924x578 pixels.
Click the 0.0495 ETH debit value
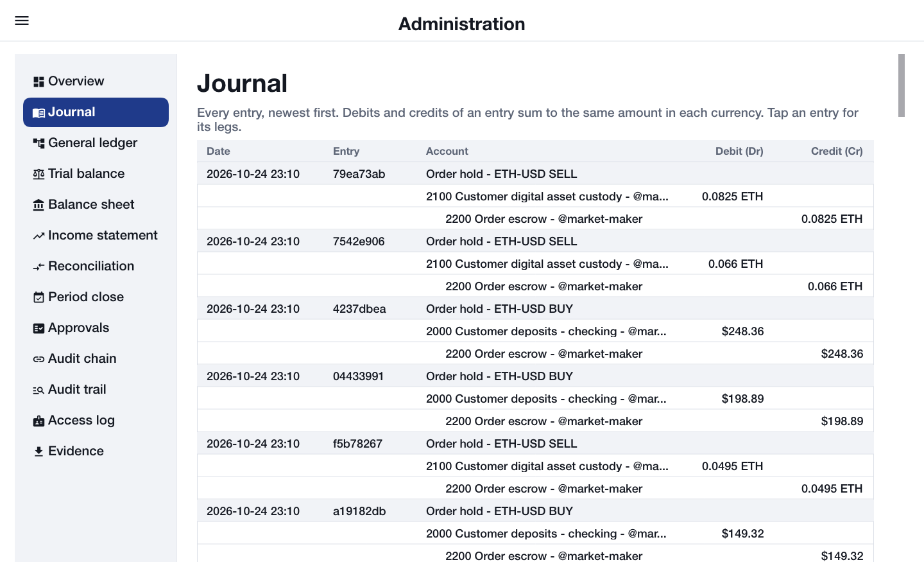(x=732, y=466)
